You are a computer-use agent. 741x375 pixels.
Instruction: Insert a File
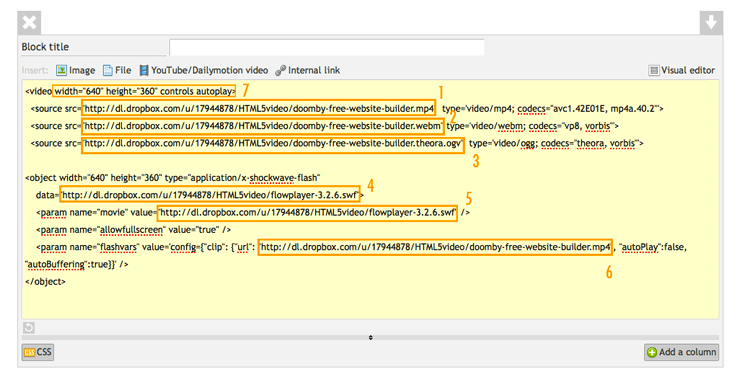click(x=117, y=70)
